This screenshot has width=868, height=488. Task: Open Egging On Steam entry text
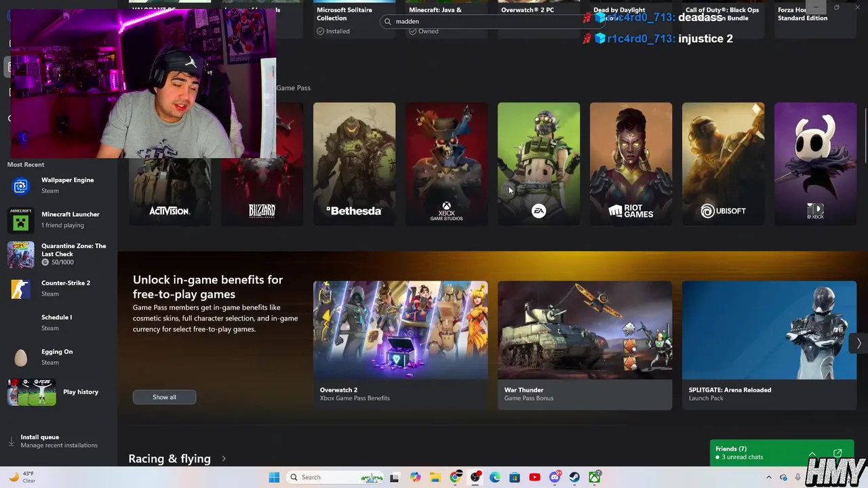click(x=57, y=357)
